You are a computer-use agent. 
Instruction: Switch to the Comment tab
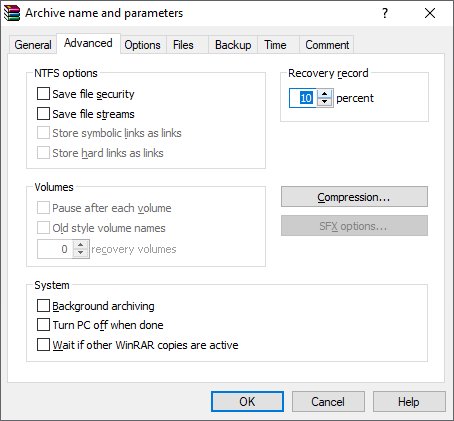(x=327, y=45)
